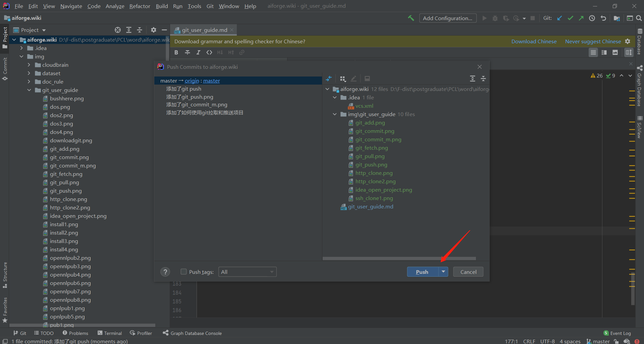This screenshot has height=344, width=644.
Task: Click horizontal scrollbar in push dialog file tree
Action: point(399,258)
